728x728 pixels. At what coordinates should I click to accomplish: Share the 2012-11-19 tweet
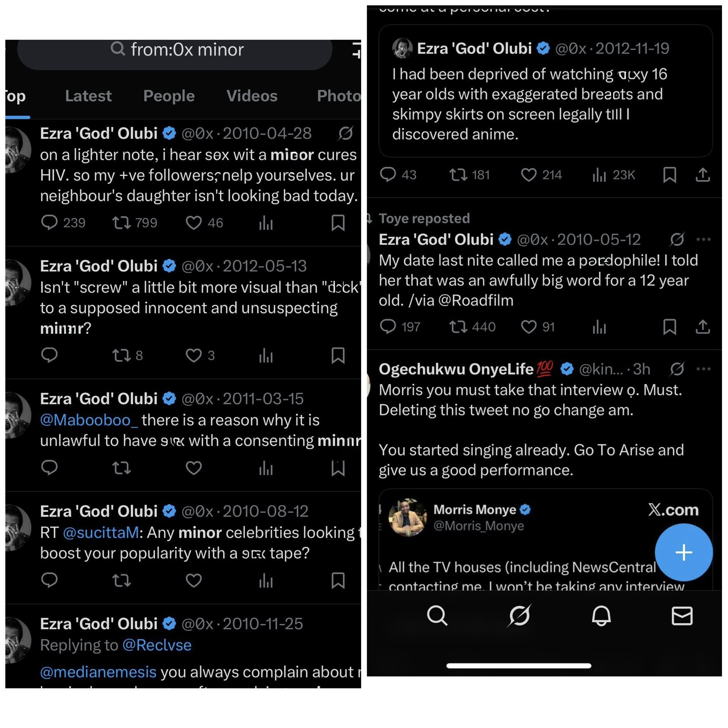[703, 175]
